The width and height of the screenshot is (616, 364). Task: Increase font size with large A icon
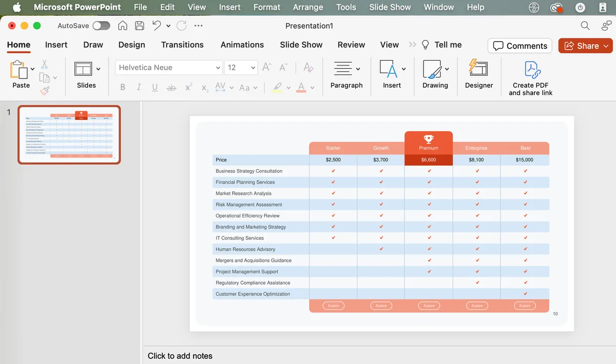[266, 67]
